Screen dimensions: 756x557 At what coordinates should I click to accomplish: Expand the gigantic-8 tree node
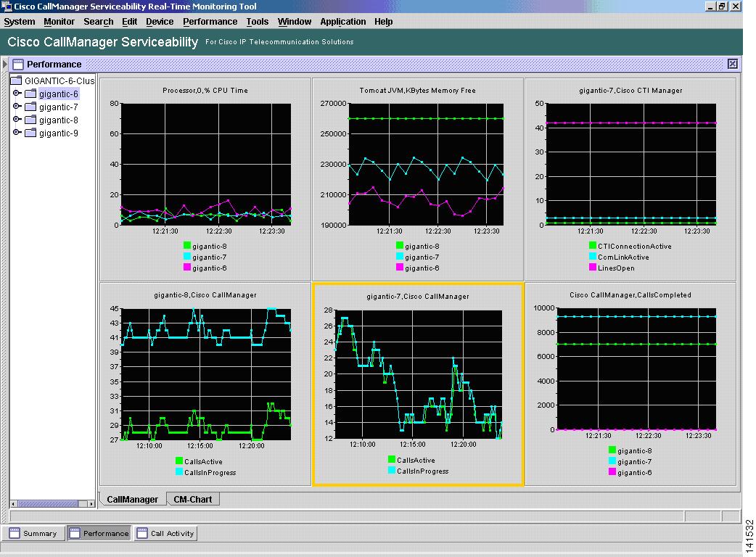tap(17, 119)
